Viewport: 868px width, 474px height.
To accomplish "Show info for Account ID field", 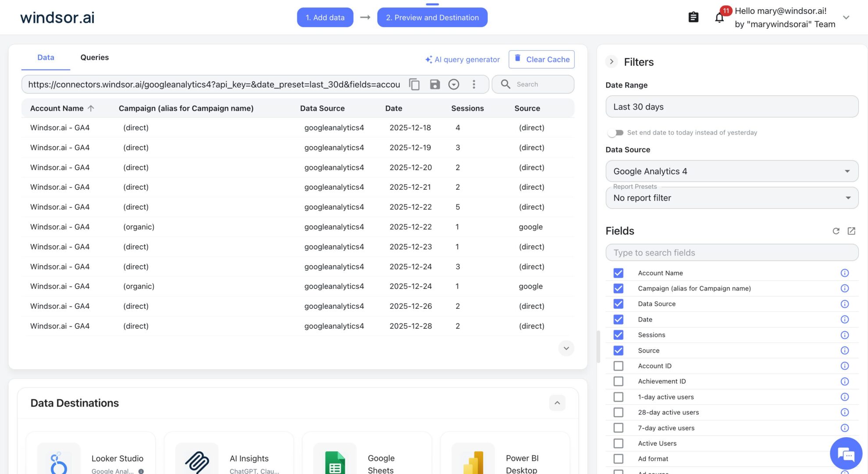I will (845, 366).
